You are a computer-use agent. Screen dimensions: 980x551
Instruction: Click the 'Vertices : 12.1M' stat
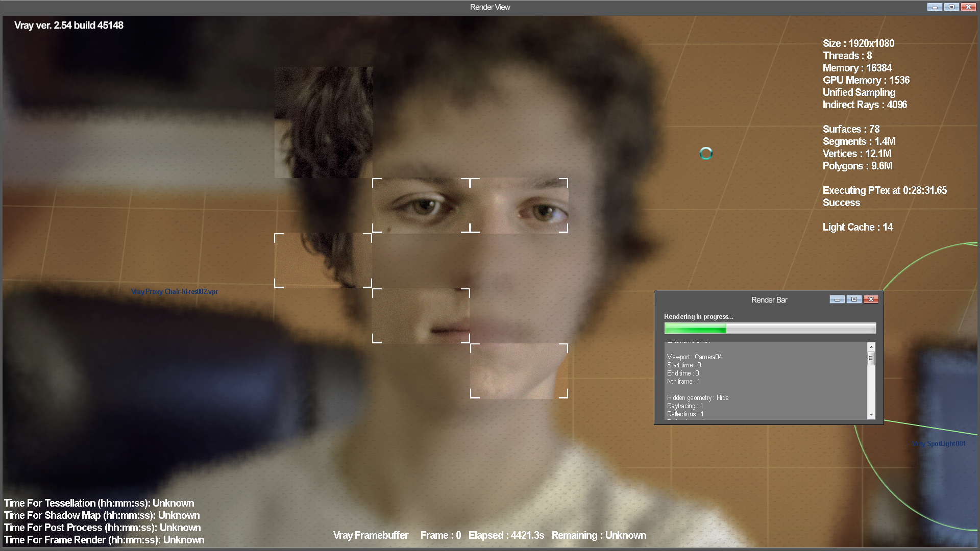coord(857,154)
